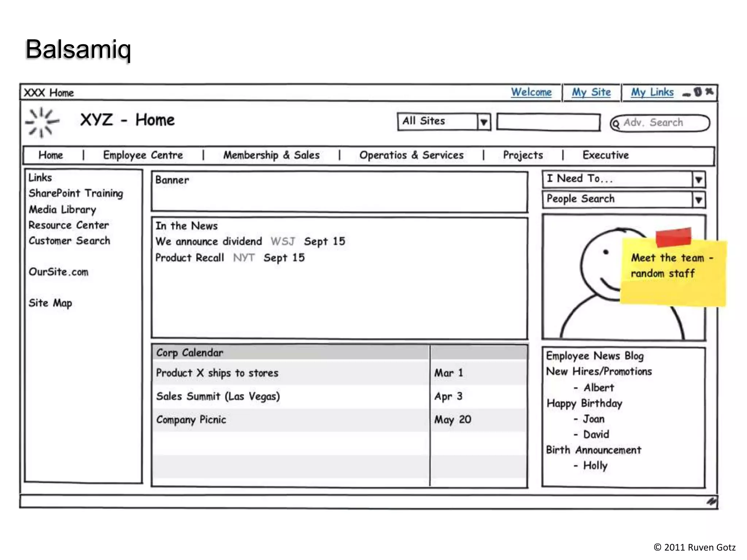The width and height of the screenshot is (747, 560).
Task: Click the NYT source label
Action: 244,258
